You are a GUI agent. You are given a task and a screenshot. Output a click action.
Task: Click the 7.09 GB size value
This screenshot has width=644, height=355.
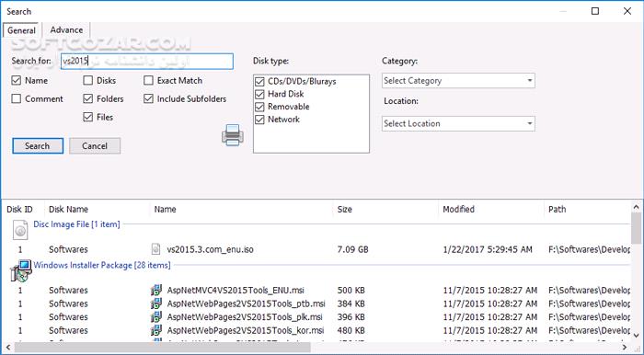point(352,249)
